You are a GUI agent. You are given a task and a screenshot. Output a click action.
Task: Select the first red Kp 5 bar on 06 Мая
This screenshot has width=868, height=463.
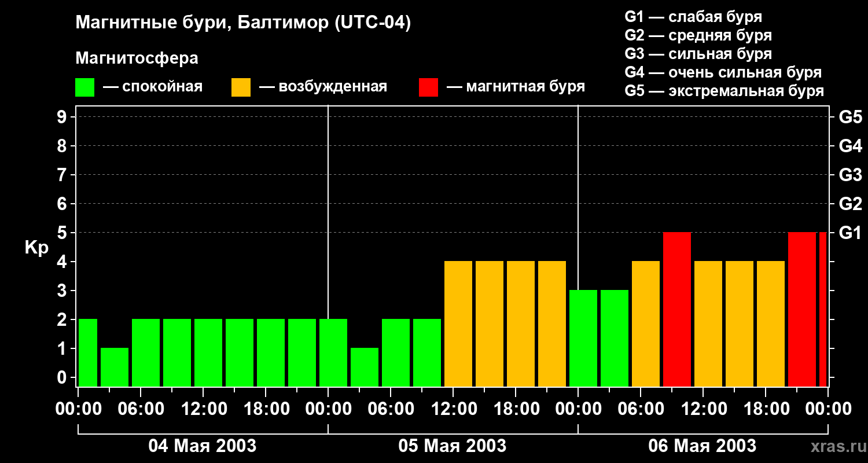tap(677, 309)
